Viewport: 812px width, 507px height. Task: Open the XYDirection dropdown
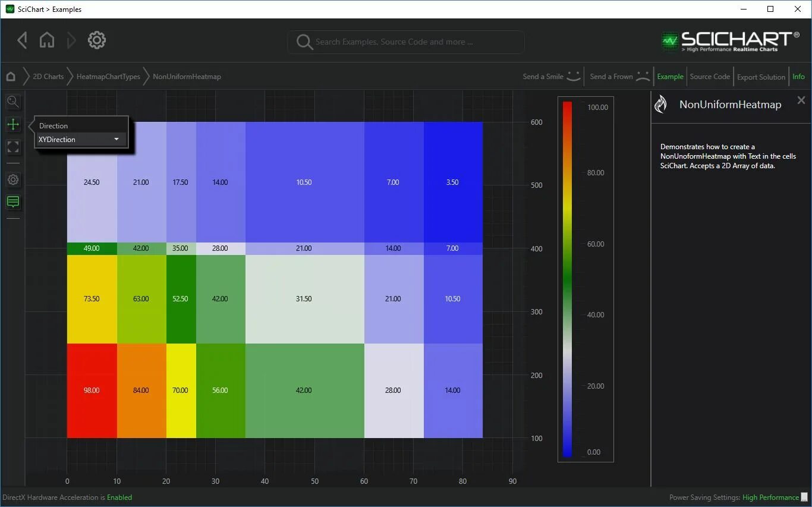coord(80,140)
